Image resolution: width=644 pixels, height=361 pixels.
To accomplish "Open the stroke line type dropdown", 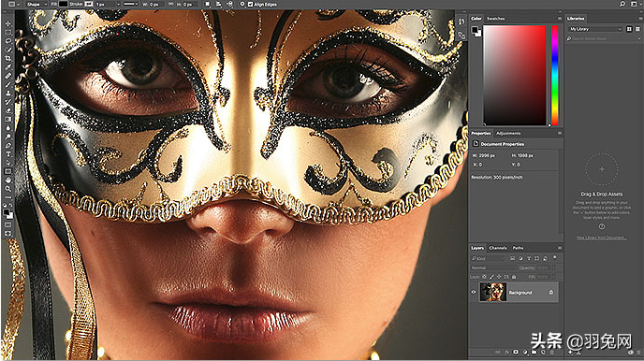I will pos(131,4).
